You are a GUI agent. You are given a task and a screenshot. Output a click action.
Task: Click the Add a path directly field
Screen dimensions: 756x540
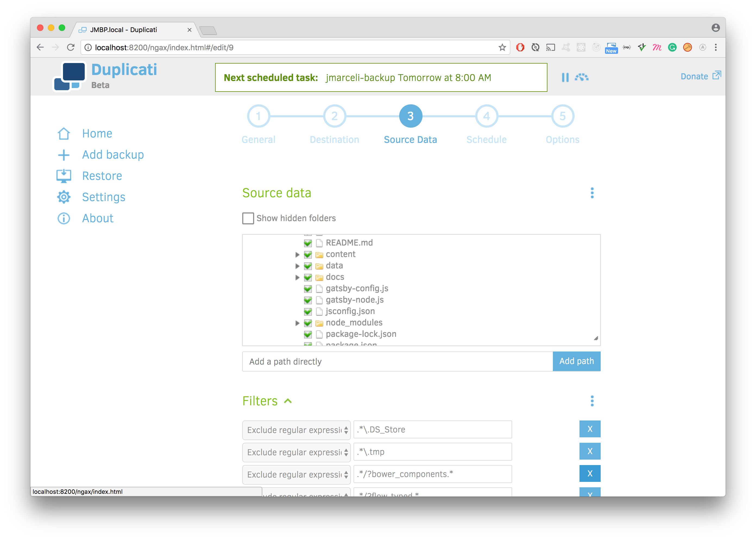(x=398, y=362)
